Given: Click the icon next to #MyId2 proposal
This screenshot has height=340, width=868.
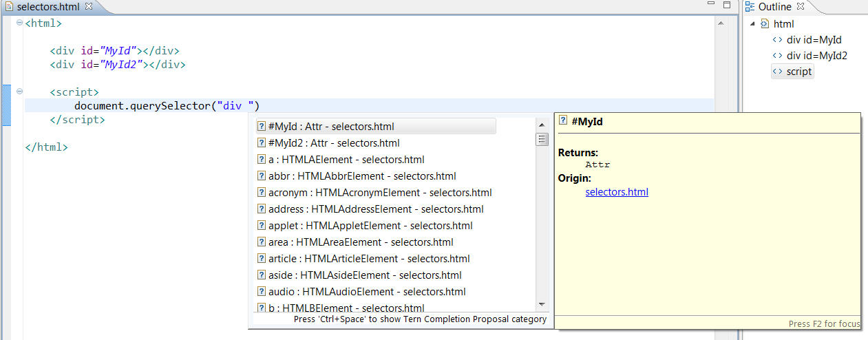Looking at the screenshot, I should [x=262, y=143].
